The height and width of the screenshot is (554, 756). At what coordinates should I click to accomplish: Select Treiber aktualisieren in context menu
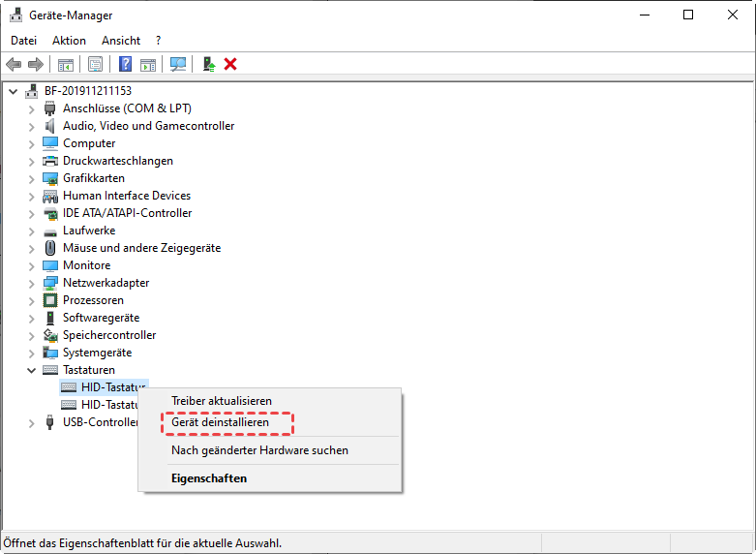pos(222,401)
